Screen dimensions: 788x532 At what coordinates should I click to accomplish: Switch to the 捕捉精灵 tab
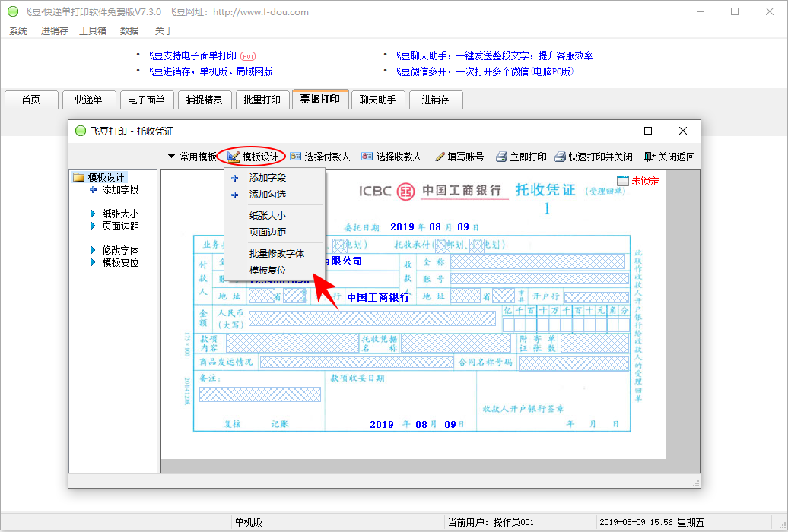pos(205,100)
